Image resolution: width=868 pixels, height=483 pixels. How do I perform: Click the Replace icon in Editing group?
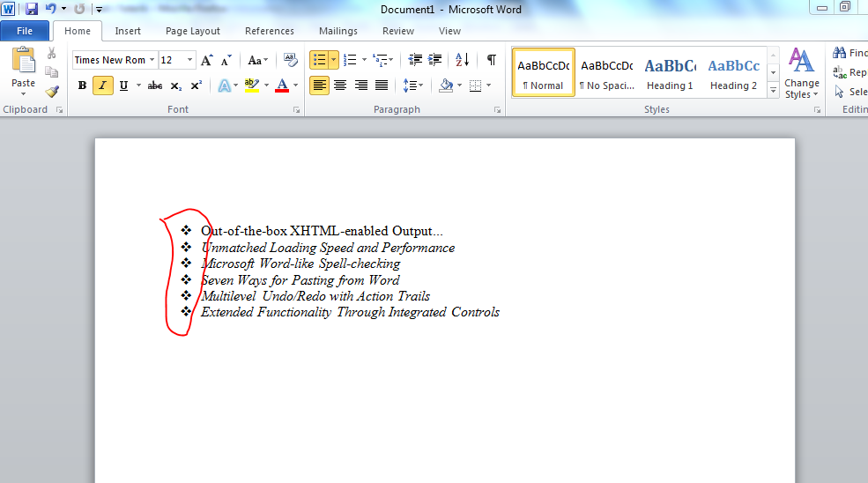[x=839, y=72]
